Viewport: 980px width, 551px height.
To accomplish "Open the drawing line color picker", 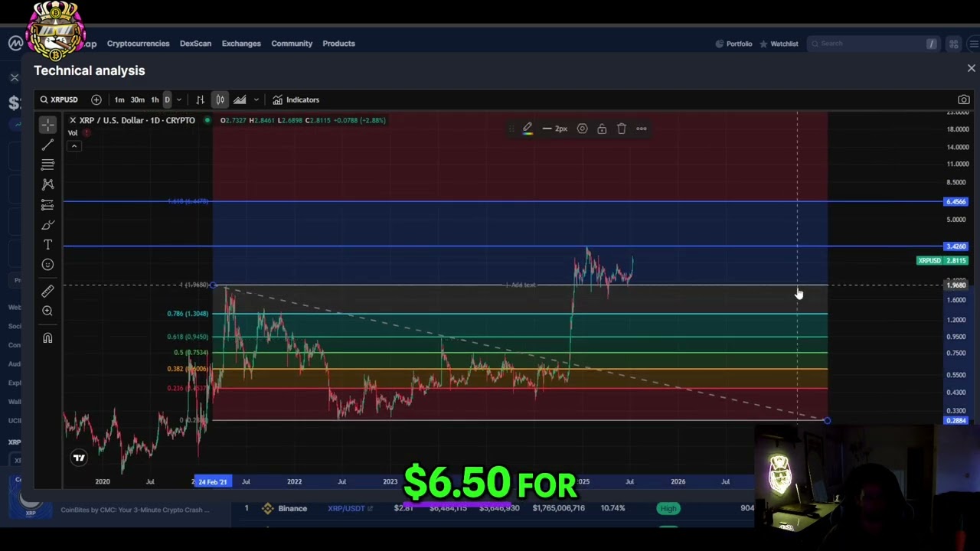I will coord(528,129).
